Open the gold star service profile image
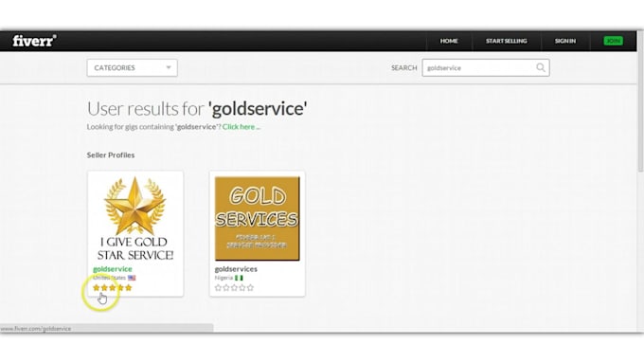 (135, 218)
